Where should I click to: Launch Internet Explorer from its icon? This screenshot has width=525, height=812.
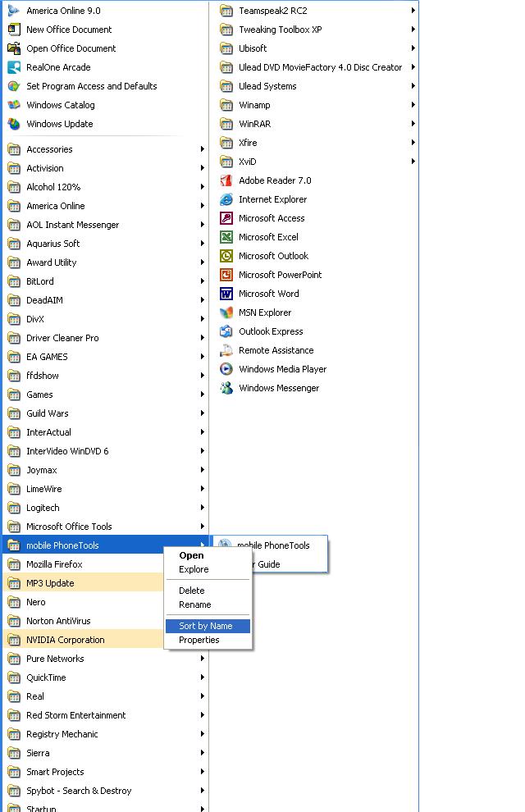(226, 199)
